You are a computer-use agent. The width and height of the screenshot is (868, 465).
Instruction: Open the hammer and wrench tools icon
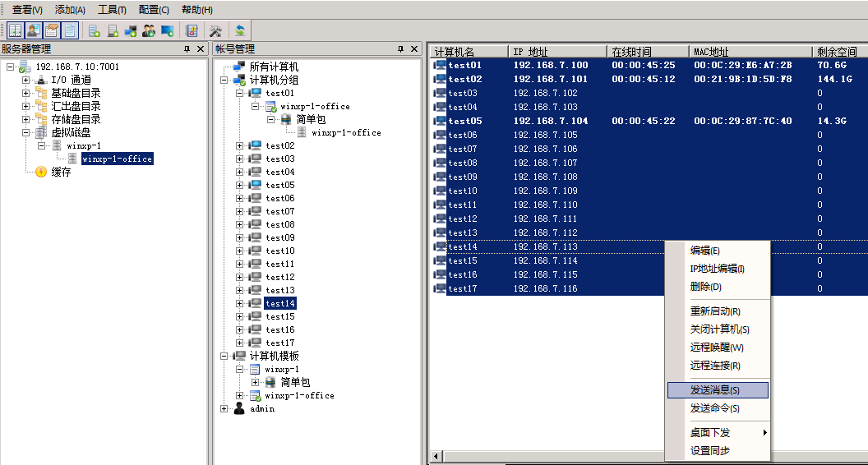click(x=215, y=31)
